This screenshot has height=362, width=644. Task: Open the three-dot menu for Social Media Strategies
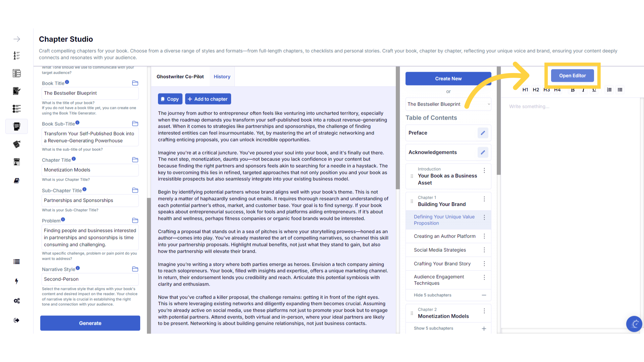coord(484,250)
